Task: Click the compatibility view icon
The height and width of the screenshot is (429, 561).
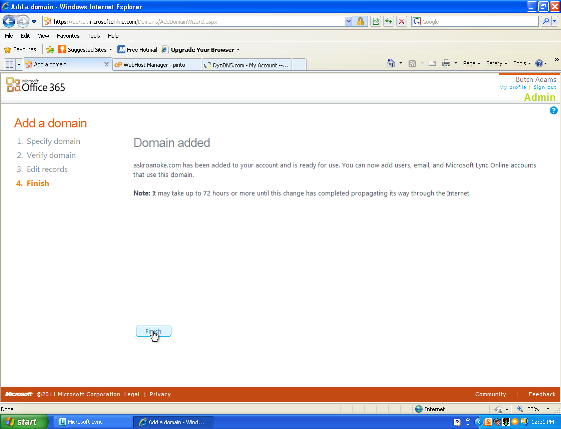Action: (375, 21)
